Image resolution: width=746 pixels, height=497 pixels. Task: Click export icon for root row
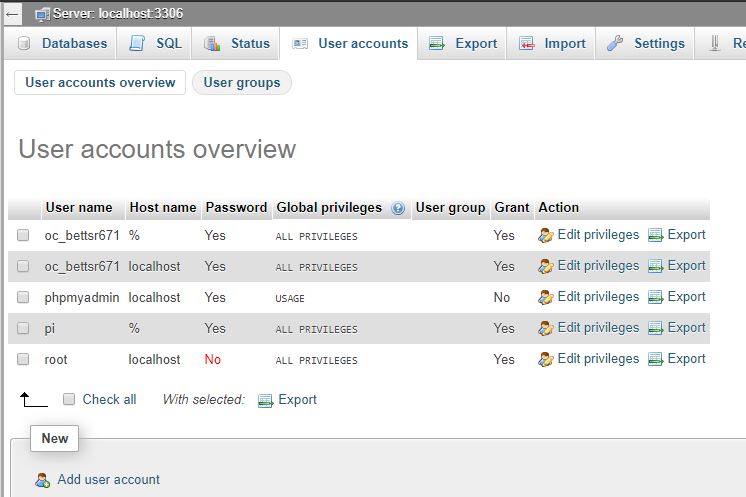655,360
